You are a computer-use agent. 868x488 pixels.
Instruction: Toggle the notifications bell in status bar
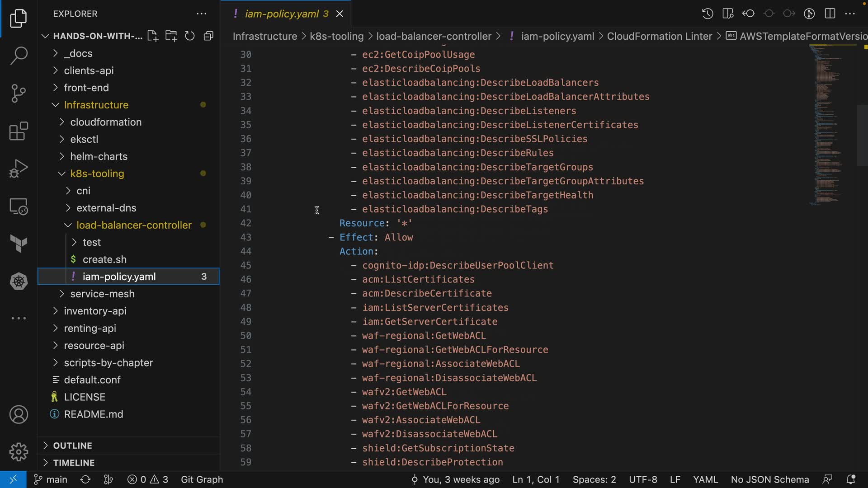point(850,479)
